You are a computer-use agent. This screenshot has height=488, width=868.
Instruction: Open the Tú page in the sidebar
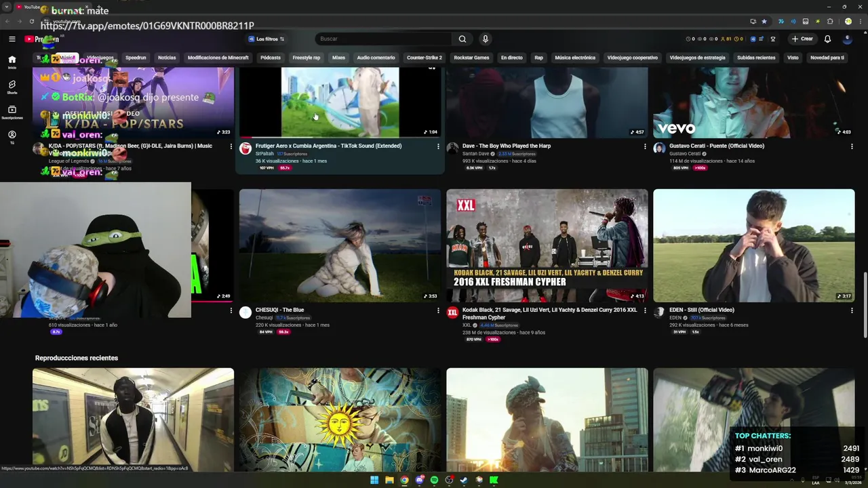(12, 138)
